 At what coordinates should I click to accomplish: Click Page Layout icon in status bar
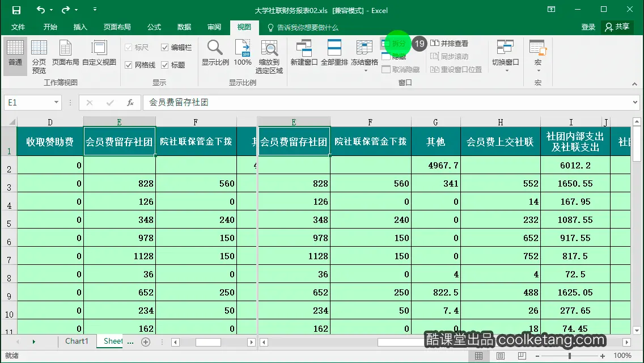point(500,356)
